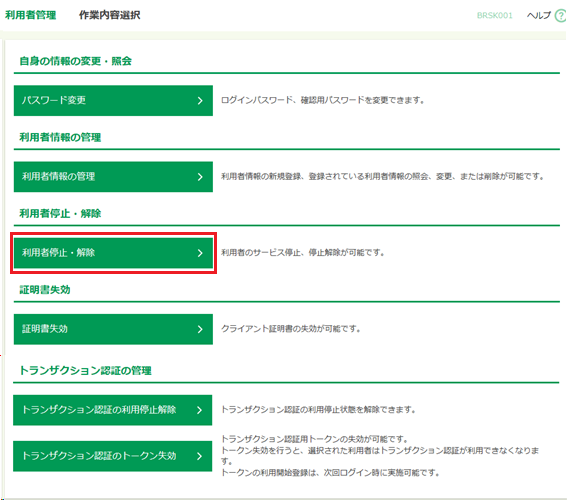This screenshot has height=500, width=567.
Task: Click the 作業内容選択 page heading
Action: (x=110, y=15)
